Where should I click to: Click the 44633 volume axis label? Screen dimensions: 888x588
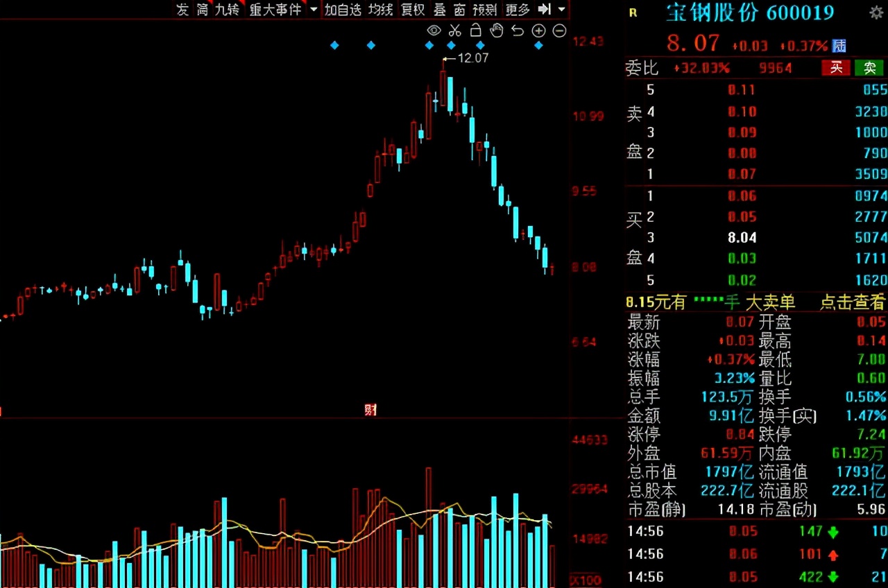[590, 440]
